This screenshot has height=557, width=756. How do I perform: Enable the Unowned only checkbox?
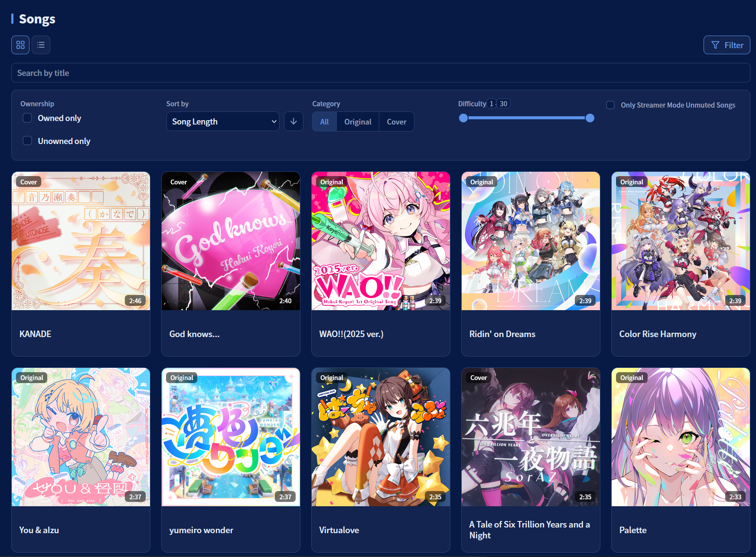coord(27,141)
